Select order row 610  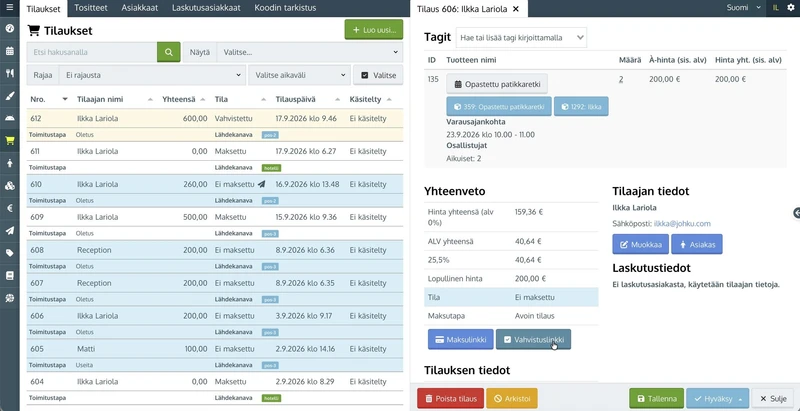[215, 184]
